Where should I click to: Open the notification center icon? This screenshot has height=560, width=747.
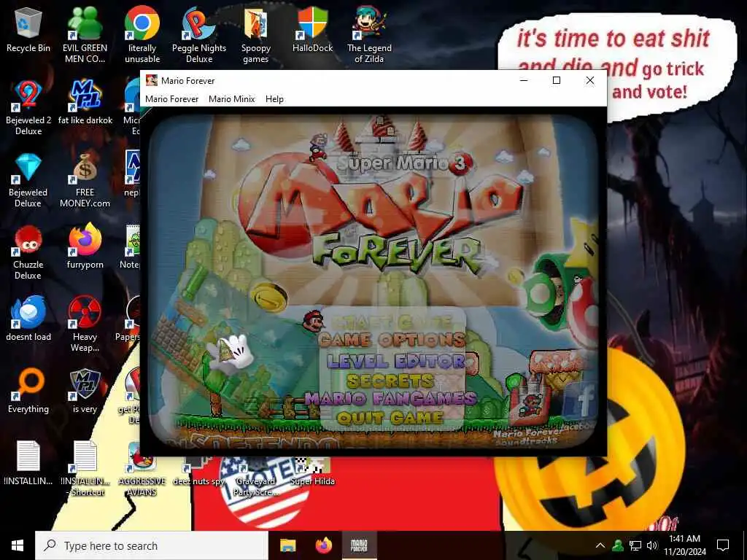[723, 545]
